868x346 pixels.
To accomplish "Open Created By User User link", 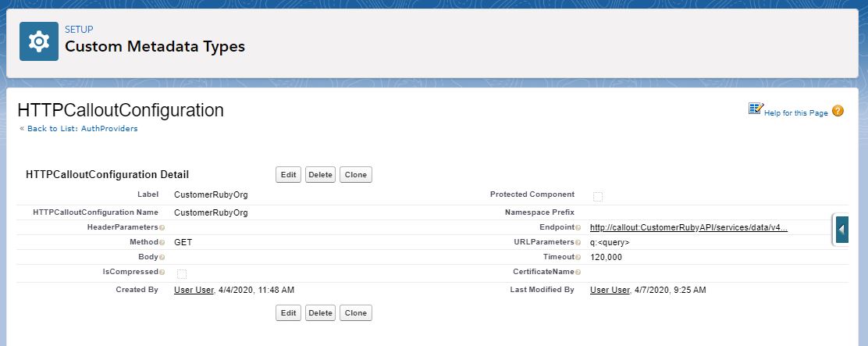I will point(194,290).
